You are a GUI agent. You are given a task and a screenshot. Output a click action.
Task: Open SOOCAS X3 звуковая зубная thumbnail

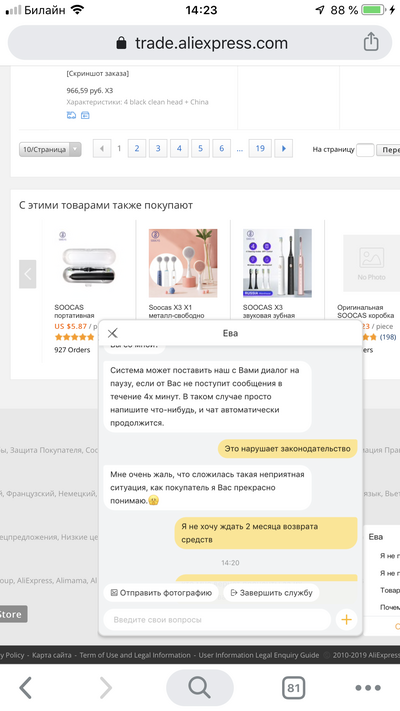[x=278, y=263]
